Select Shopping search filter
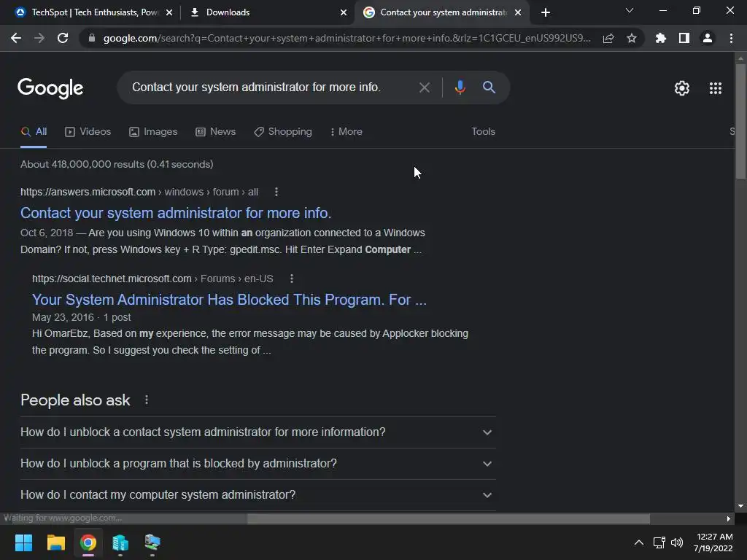The image size is (747, 560). [x=283, y=132]
